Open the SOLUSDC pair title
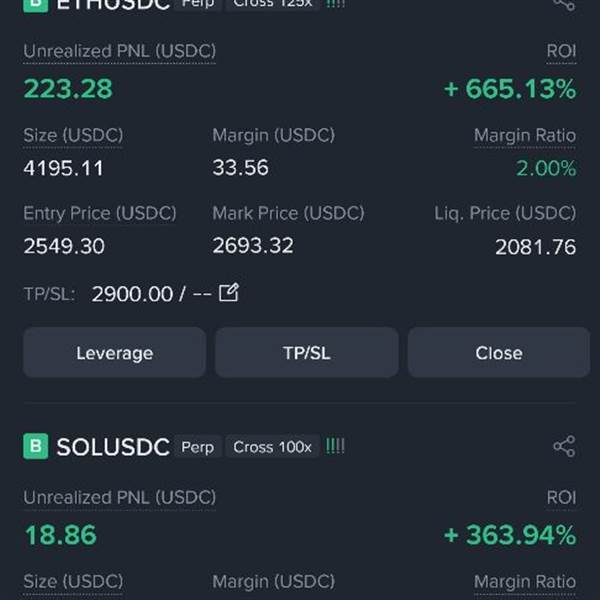Image resolution: width=600 pixels, height=600 pixels. [x=113, y=447]
